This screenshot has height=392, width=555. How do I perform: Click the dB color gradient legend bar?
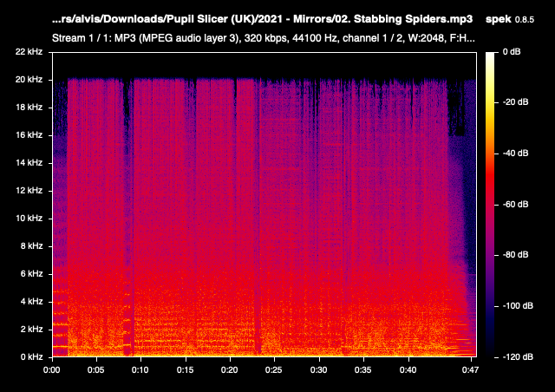[x=490, y=205]
